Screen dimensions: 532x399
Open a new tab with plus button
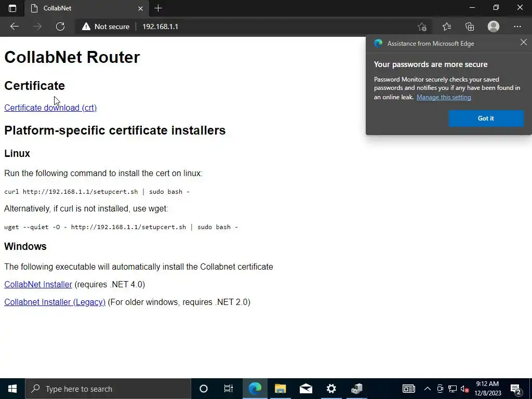point(158,8)
